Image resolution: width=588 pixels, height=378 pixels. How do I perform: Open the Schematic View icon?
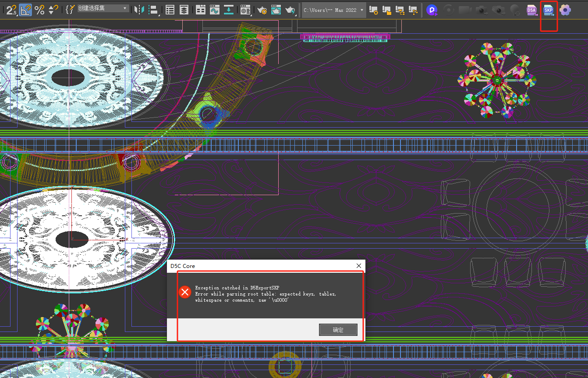coord(229,9)
